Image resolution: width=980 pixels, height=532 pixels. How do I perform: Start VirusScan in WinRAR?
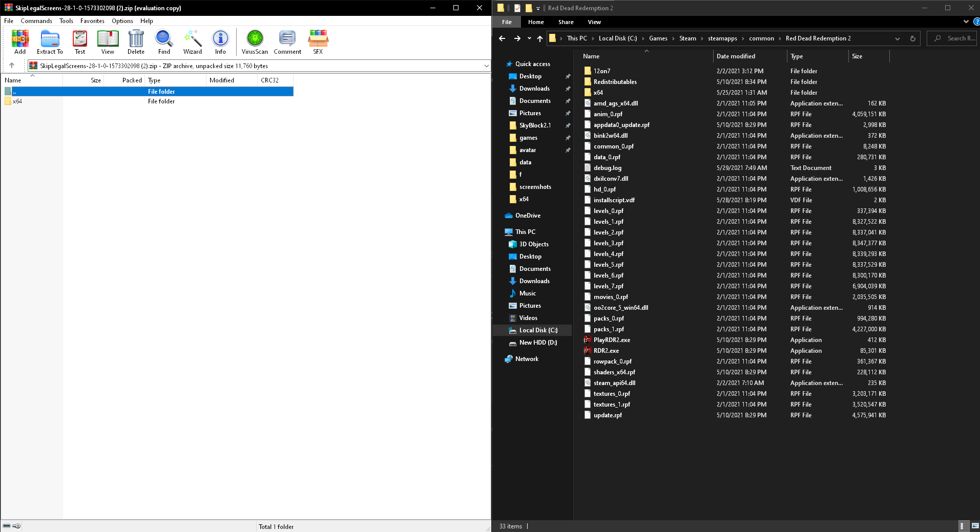pos(255,41)
